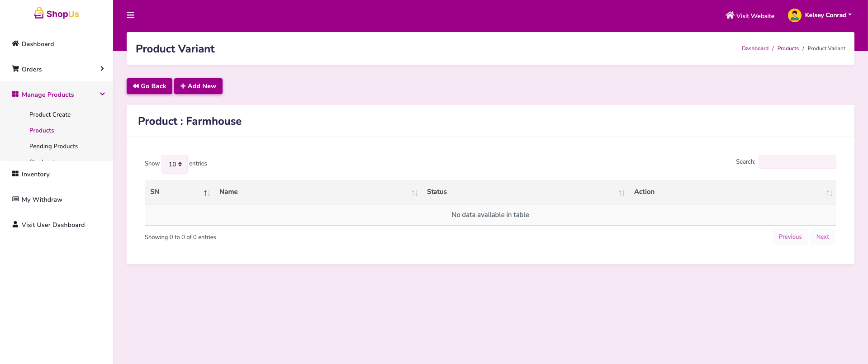
Task: Open the Kelsey Conrad user dropdown
Action: click(828, 15)
